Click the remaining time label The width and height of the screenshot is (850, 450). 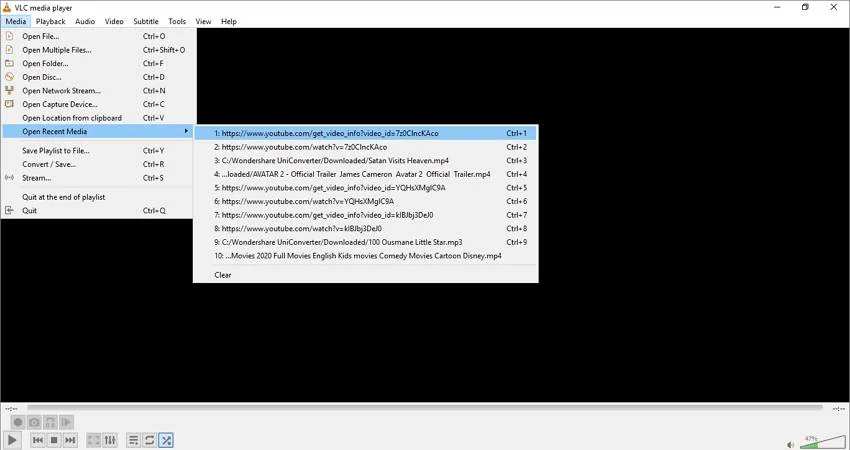tap(839, 408)
